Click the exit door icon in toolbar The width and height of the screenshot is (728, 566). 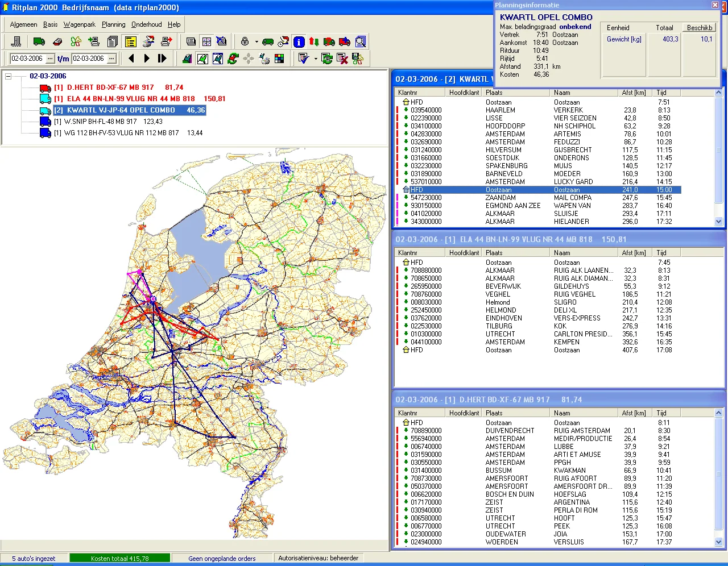click(x=16, y=41)
